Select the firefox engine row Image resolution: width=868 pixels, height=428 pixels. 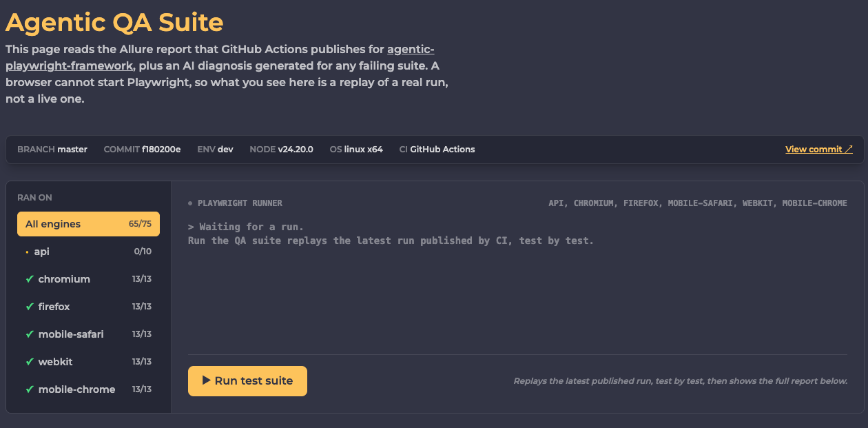pyautogui.click(x=88, y=307)
